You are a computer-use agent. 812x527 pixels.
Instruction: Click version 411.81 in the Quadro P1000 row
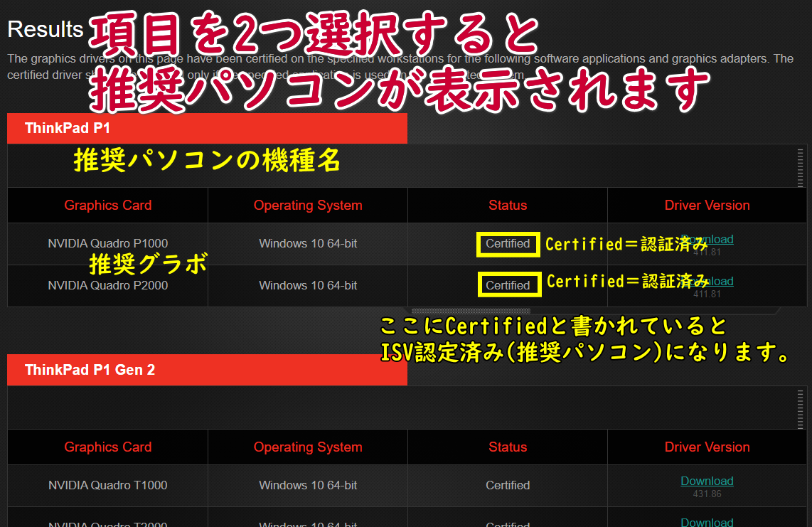coord(707,252)
